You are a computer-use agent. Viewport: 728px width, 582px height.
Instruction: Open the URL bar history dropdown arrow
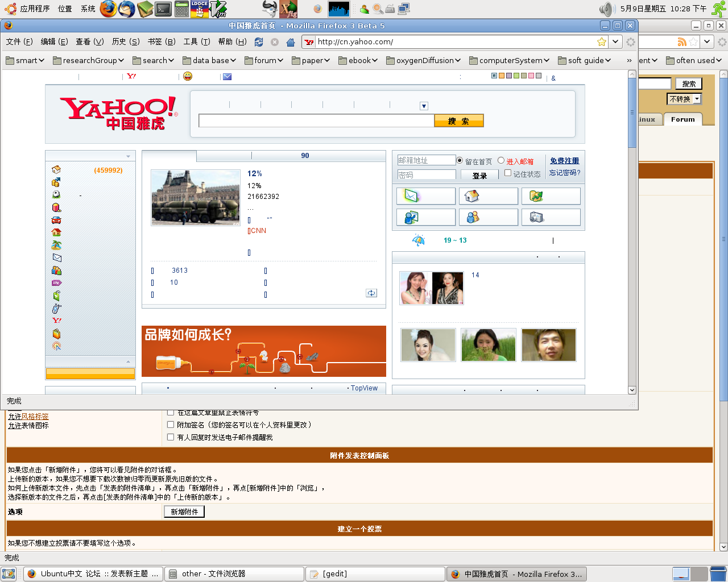tap(615, 41)
